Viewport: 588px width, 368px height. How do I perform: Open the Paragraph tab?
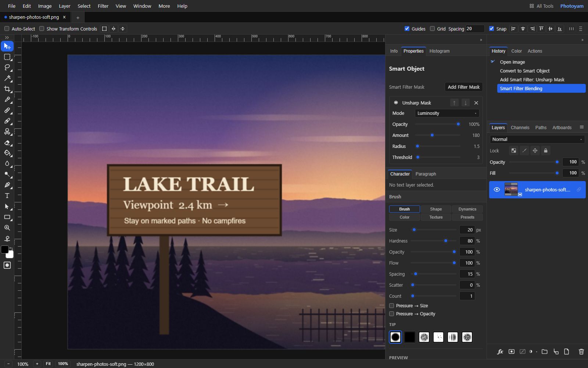(426, 174)
